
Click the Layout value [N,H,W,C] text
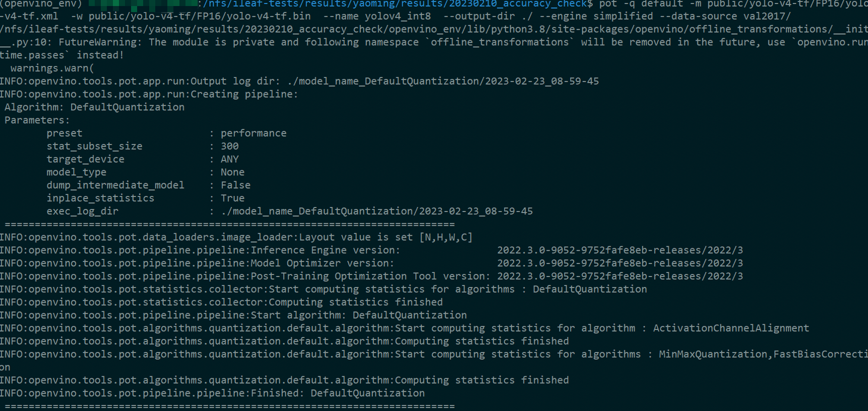[446, 237]
